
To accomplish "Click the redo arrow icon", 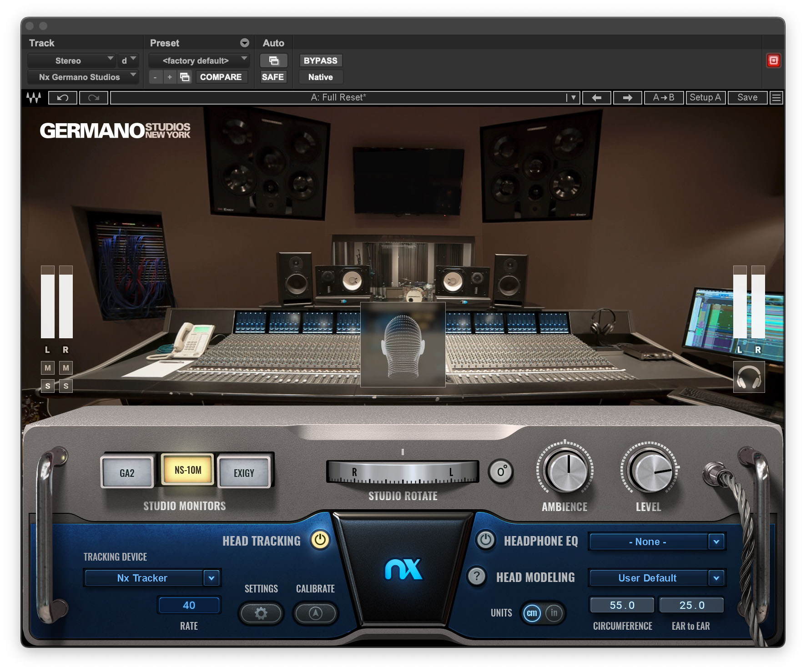I will point(94,98).
